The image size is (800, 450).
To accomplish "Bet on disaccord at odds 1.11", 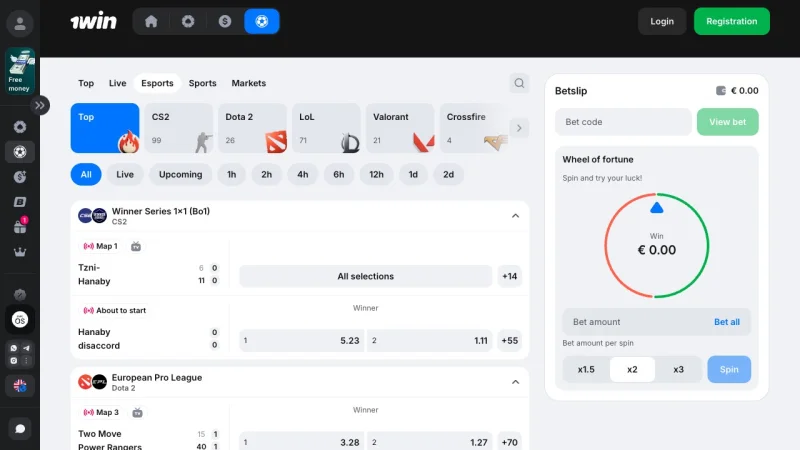I will coord(430,340).
